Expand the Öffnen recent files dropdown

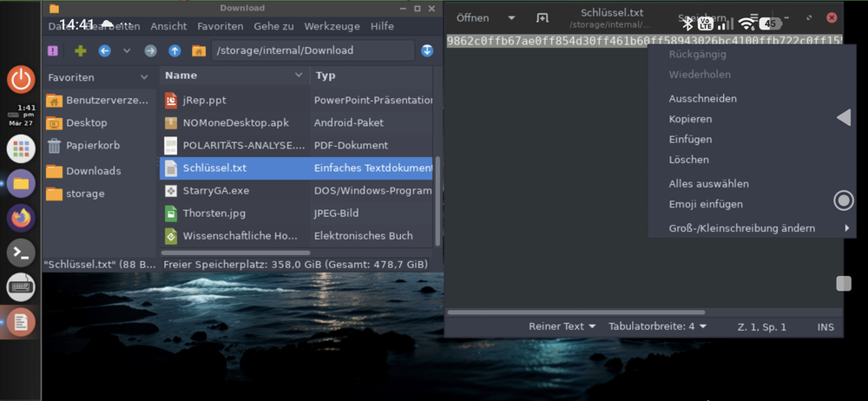coord(511,18)
